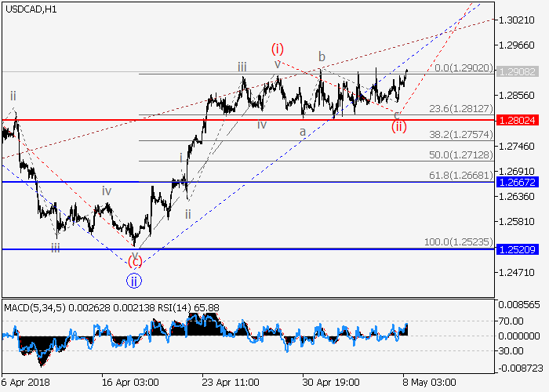Select the red (ii) wave label
This screenshot has height=392, width=549.
pos(399,126)
